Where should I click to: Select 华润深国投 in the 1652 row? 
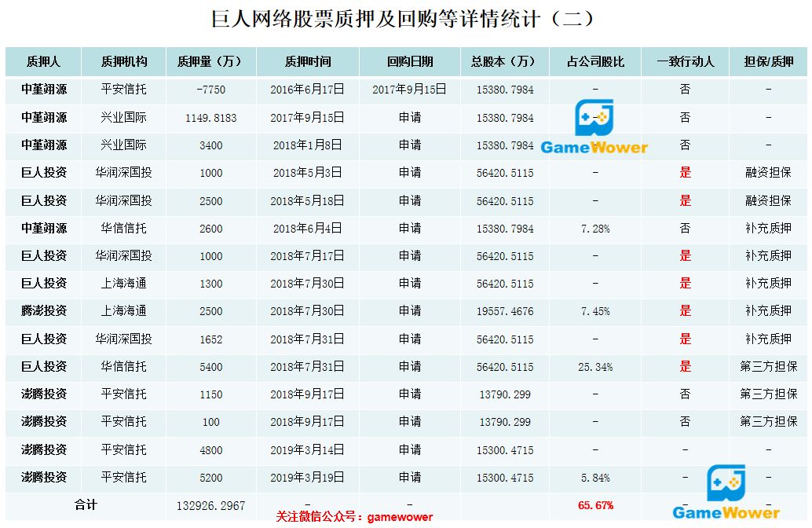pyautogui.click(x=124, y=339)
